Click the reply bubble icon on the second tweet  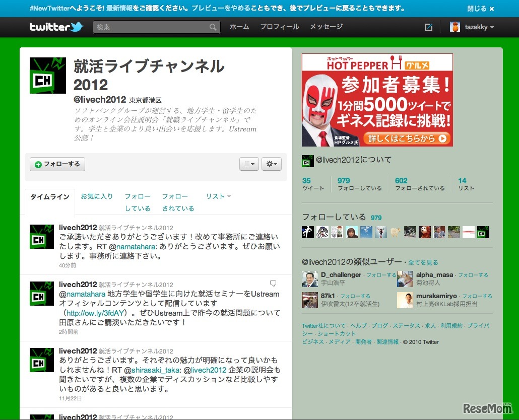(x=273, y=284)
